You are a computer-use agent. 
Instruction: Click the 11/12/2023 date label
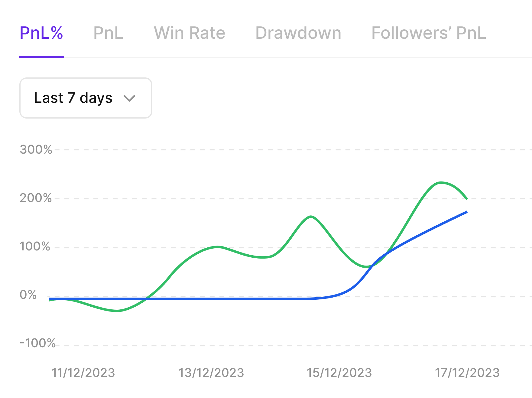83,373
